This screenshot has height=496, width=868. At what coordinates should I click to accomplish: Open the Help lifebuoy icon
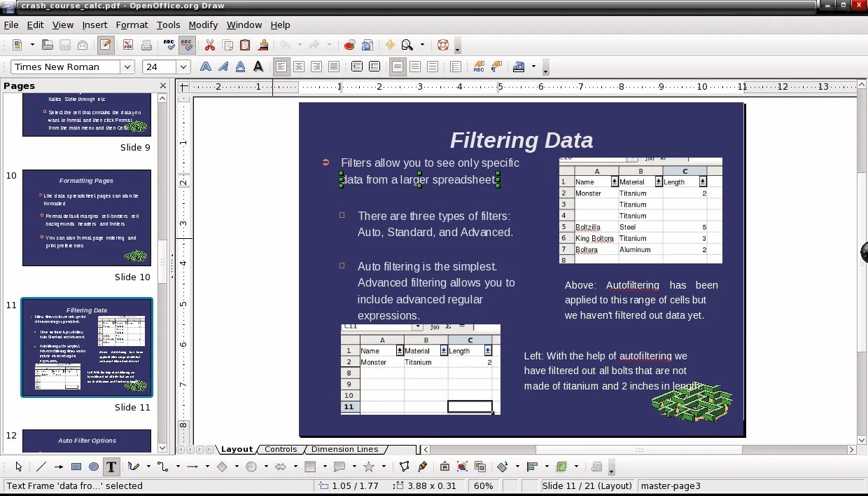[x=442, y=45]
